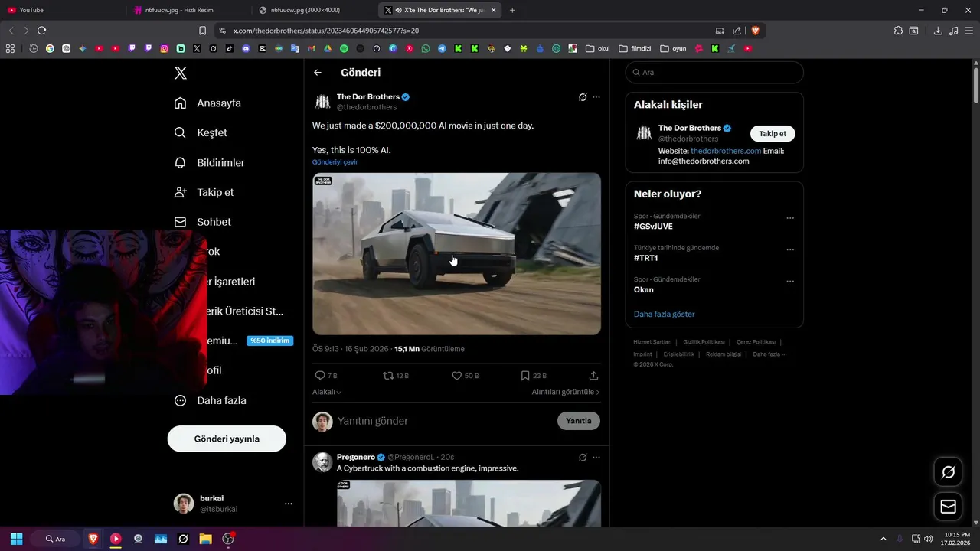This screenshot has width=980, height=551.
Task: Open Keşfet search page in sidebar
Action: point(201,132)
